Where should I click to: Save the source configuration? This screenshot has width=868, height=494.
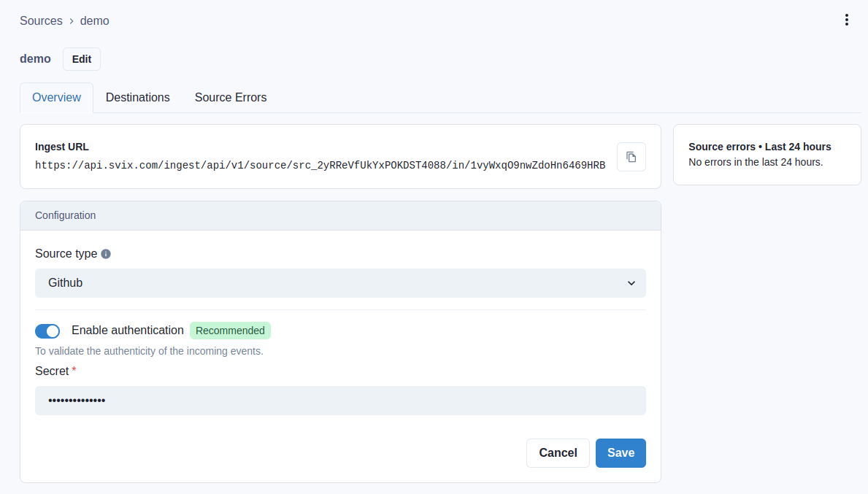[x=620, y=452]
